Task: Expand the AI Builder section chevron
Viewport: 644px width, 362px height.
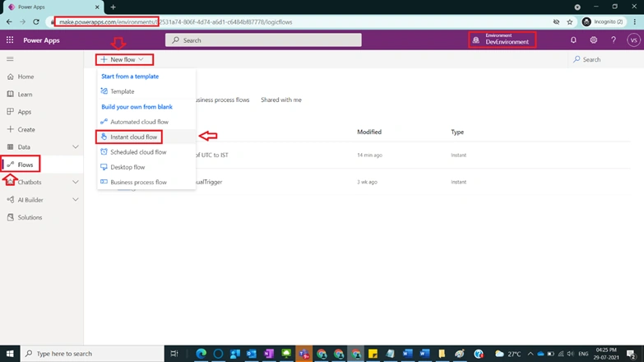Action: 76,200
